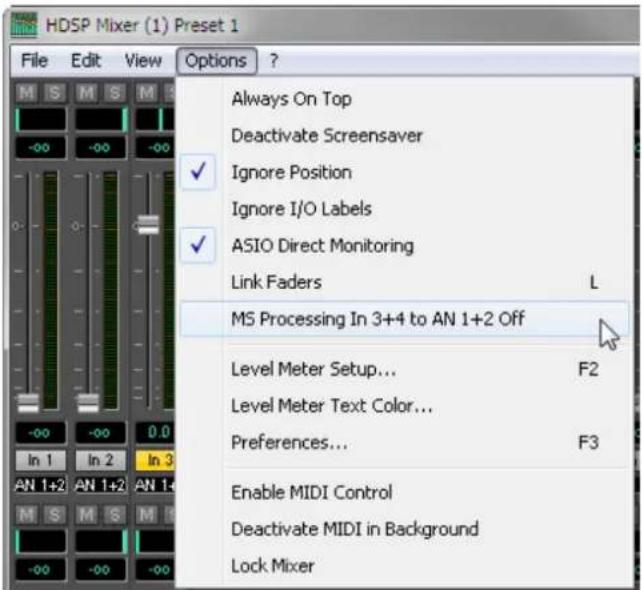Viewport: 642px width, 590px height.
Task: Click the In 2 level meter
Action: click(x=111, y=290)
